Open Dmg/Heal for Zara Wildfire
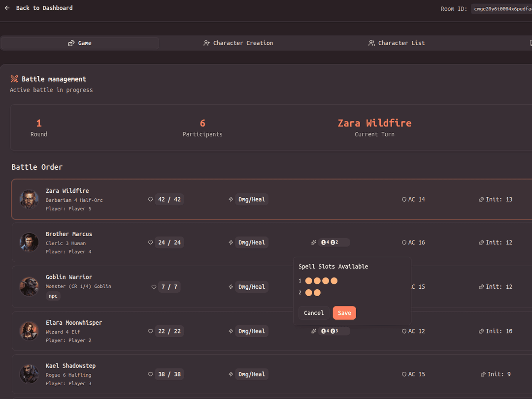532x399 pixels. (252, 199)
